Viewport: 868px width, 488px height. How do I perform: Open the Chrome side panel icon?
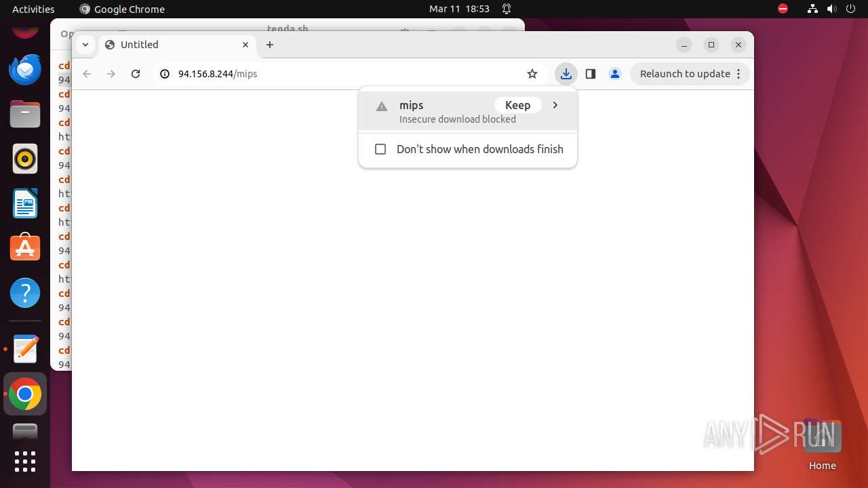point(591,74)
